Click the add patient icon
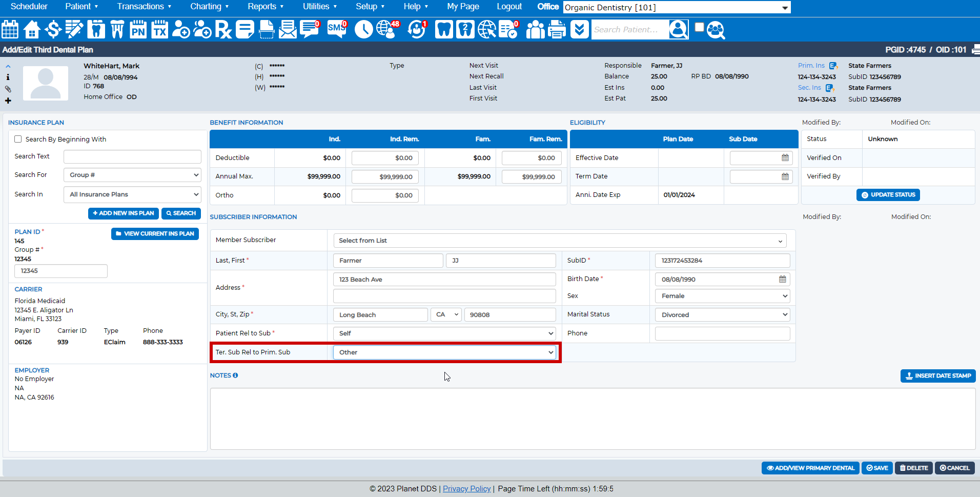This screenshot has height=497, width=980. [x=180, y=29]
